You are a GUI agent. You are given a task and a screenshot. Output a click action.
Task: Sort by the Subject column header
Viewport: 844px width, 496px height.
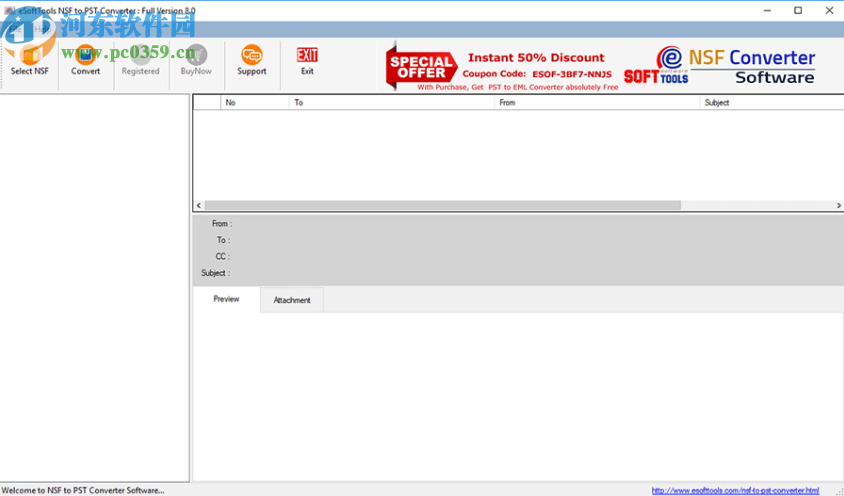pyautogui.click(x=771, y=102)
